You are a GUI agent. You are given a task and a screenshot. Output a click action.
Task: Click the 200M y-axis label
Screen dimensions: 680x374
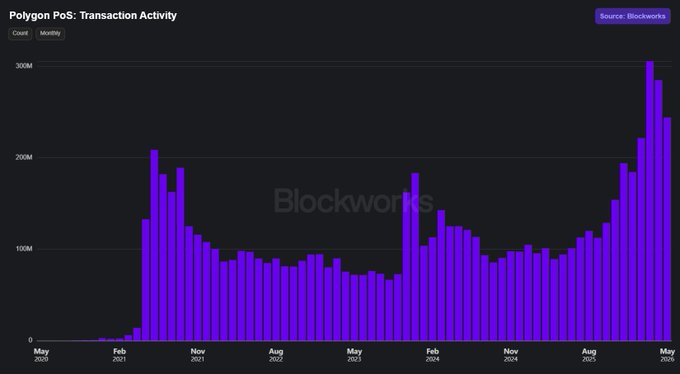[x=24, y=157]
